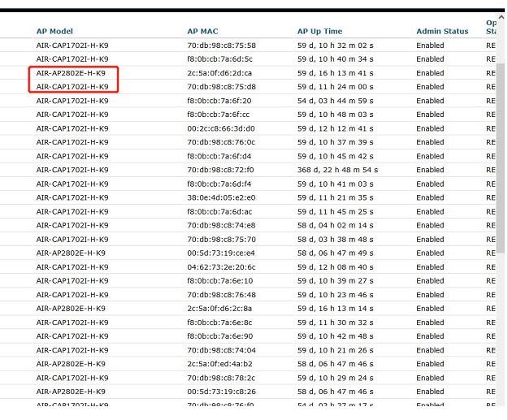Click Enabled status in row 70:db:98:c8:72:f0
The width and height of the screenshot is (508, 420).
pyautogui.click(x=430, y=170)
